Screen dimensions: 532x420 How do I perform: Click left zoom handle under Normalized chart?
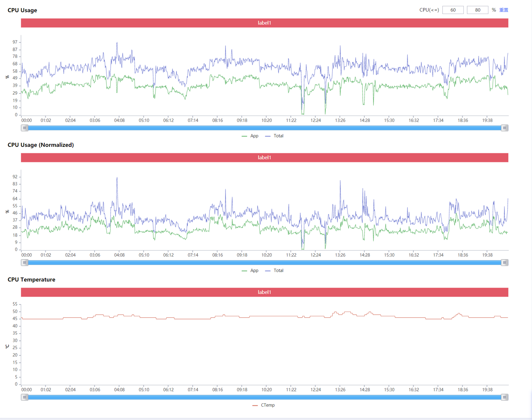click(25, 262)
